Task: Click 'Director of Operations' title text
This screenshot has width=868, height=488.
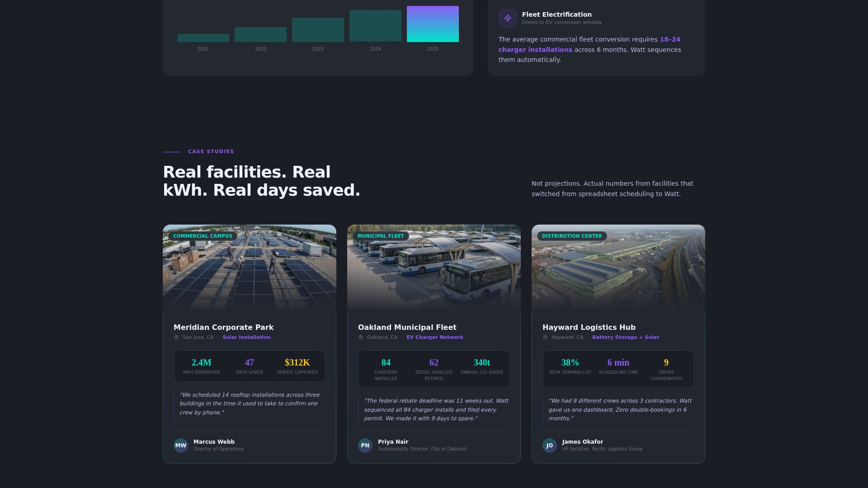Action: tap(218, 449)
